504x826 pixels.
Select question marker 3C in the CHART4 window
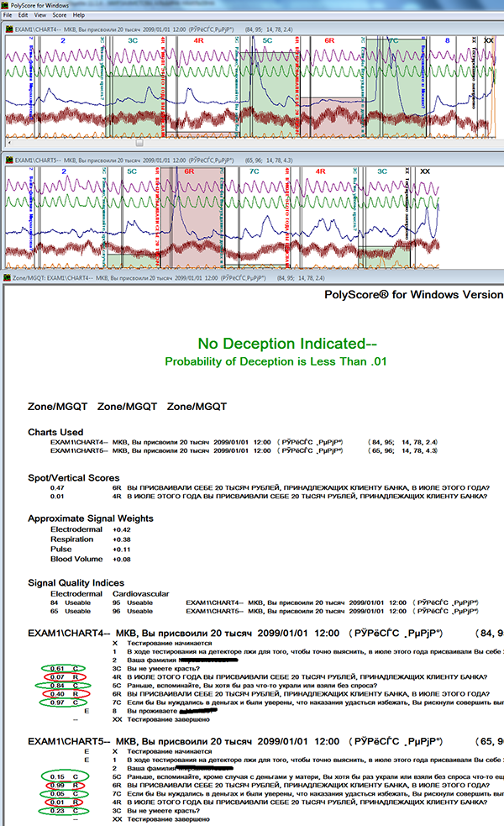coord(133,40)
